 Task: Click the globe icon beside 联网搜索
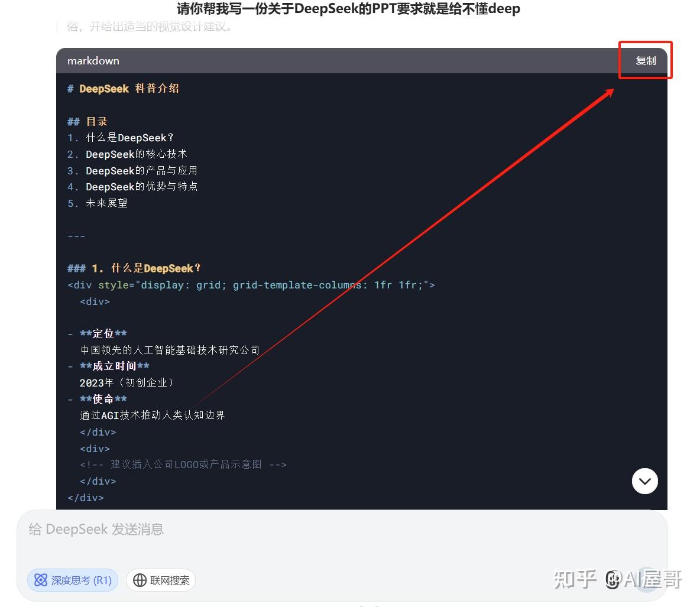140,580
